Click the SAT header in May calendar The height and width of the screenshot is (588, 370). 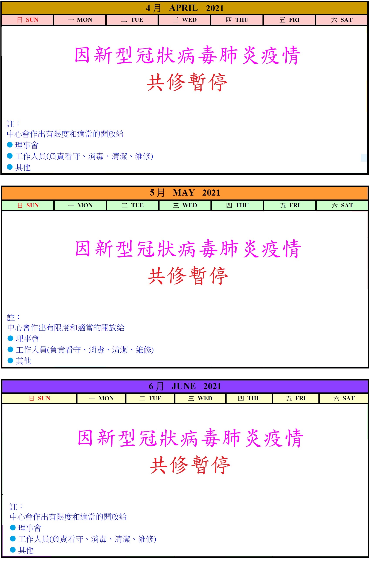pyautogui.click(x=342, y=205)
